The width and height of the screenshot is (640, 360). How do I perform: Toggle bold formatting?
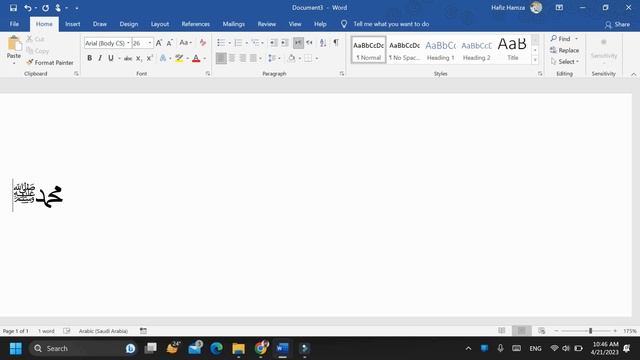click(89, 58)
